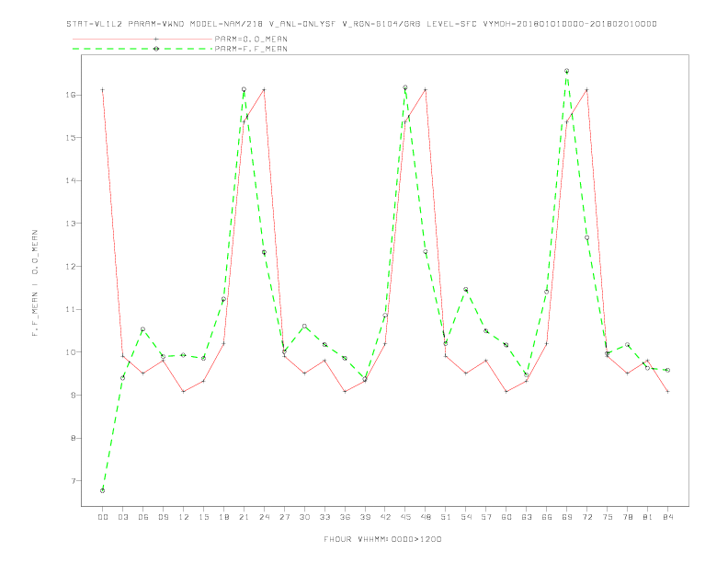Click x-axis tick label 63

(527, 517)
